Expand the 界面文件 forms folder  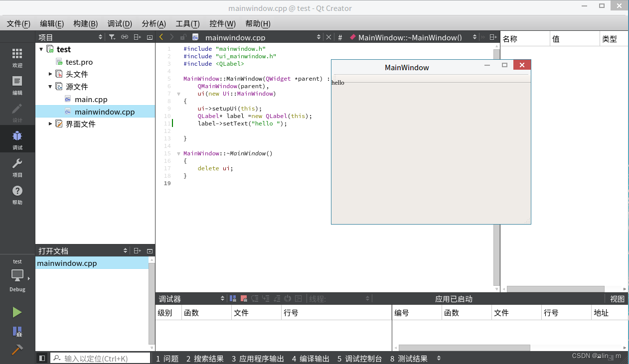coord(50,124)
